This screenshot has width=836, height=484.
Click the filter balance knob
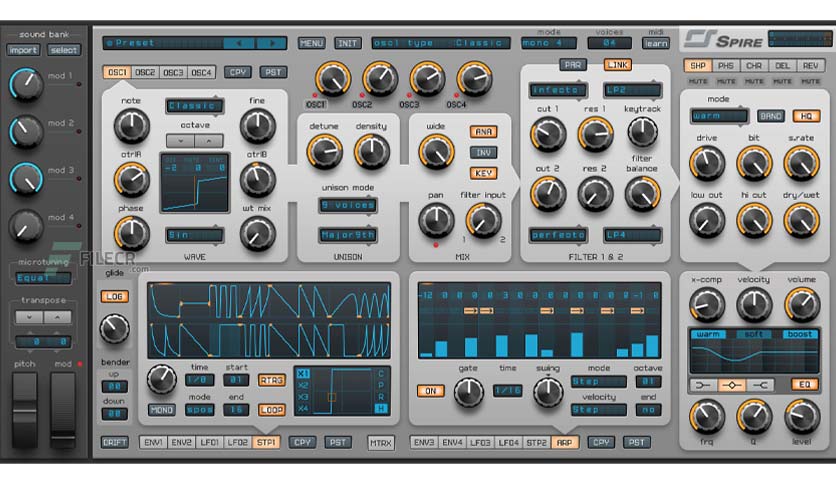click(642, 194)
